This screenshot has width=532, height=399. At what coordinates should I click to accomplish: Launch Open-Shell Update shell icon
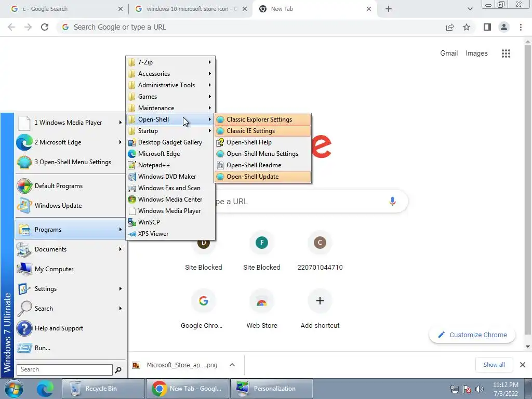[220, 177]
